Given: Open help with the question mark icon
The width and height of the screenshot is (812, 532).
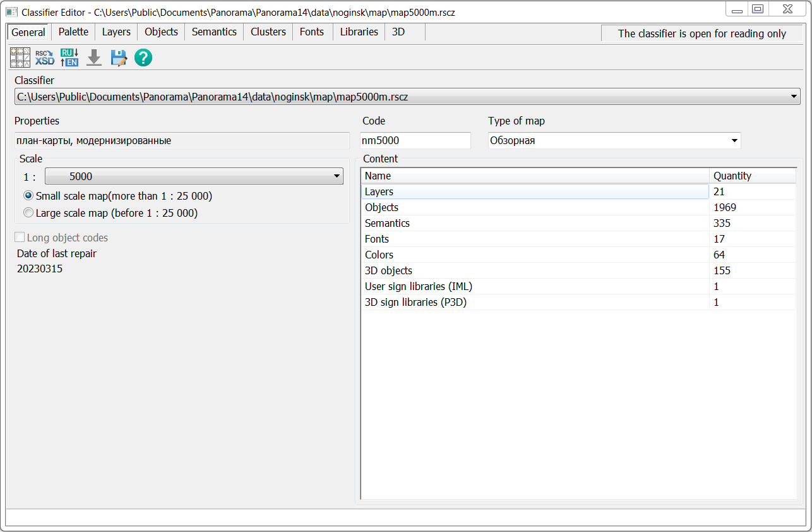Looking at the screenshot, I should tap(143, 58).
